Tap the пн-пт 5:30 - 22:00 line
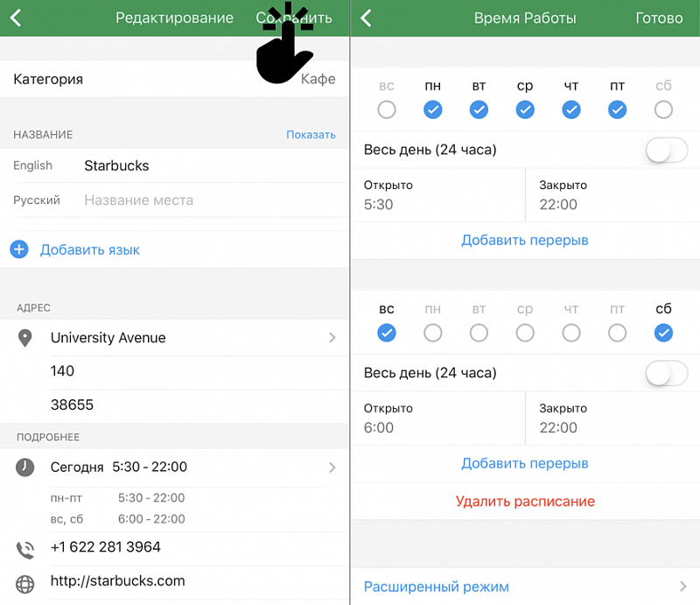 click(117, 498)
